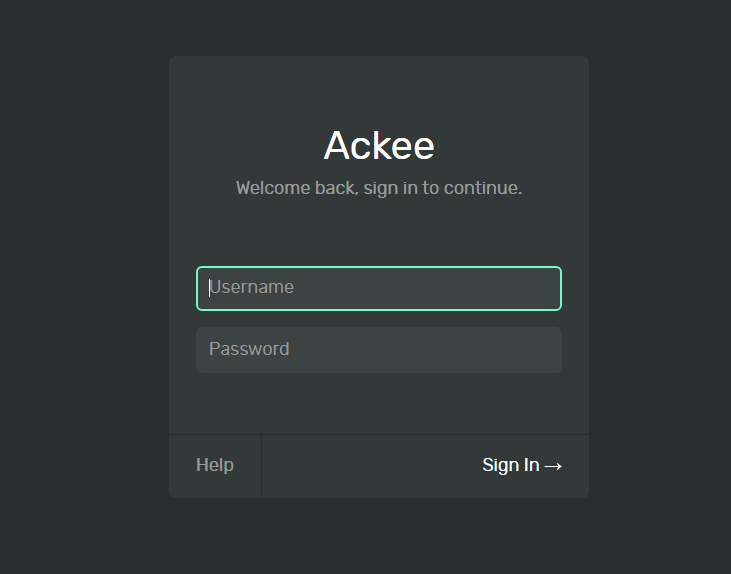The image size is (731, 574).
Task: Click the right-pointing arrow to submit login
Action: [x=553, y=466]
